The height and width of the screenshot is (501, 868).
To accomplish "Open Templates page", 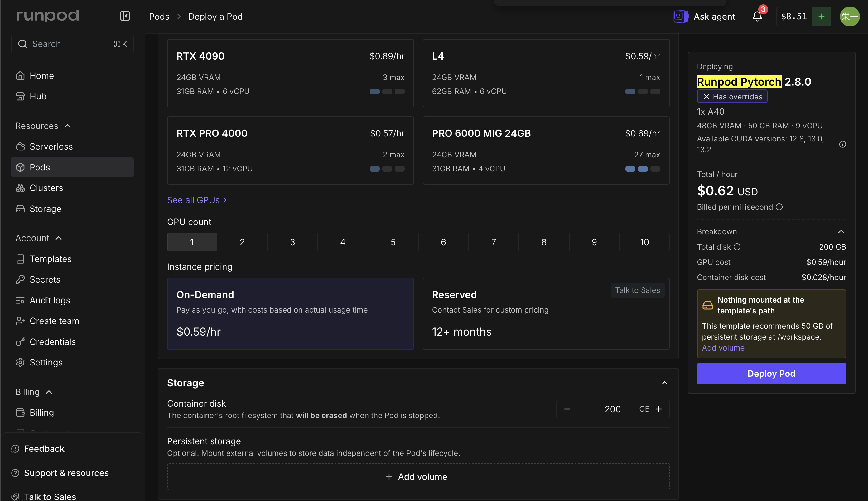I will [72, 259].
